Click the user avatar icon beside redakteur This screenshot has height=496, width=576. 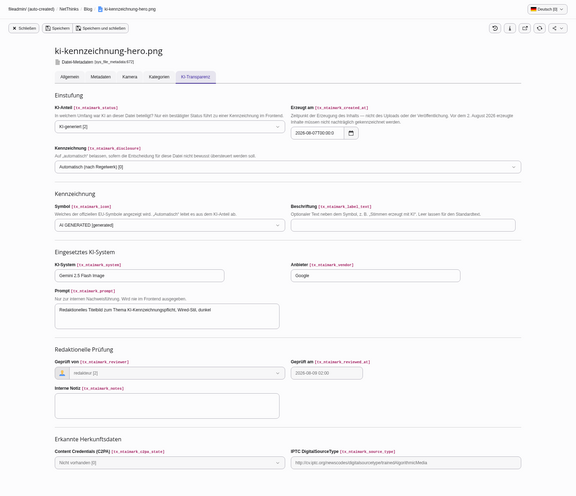[x=62, y=373]
